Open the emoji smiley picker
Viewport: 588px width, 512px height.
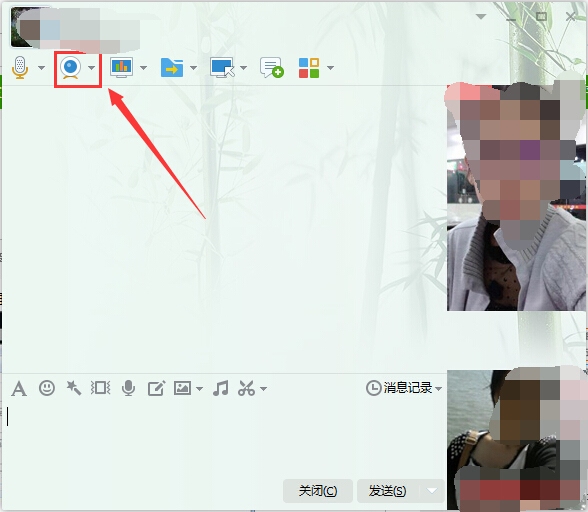(x=47, y=388)
